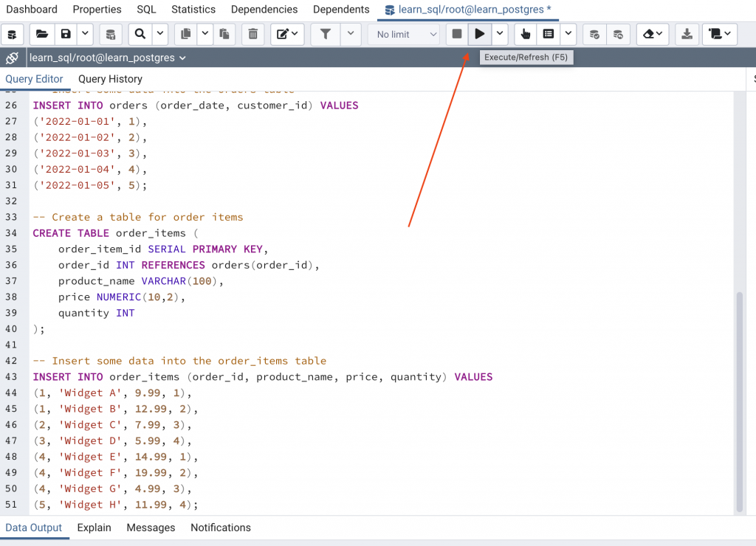Click the Paste icon in toolbar

pos(224,34)
